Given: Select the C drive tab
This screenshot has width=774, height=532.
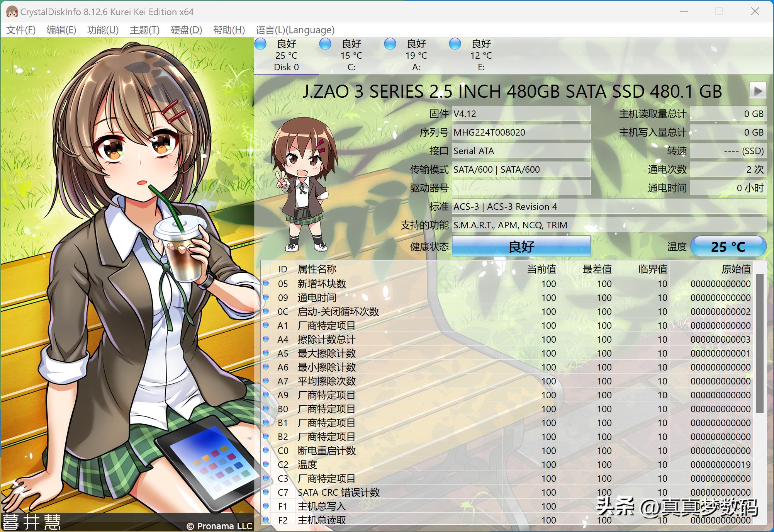Looking at the screenshot, I should tap(351, 67).
